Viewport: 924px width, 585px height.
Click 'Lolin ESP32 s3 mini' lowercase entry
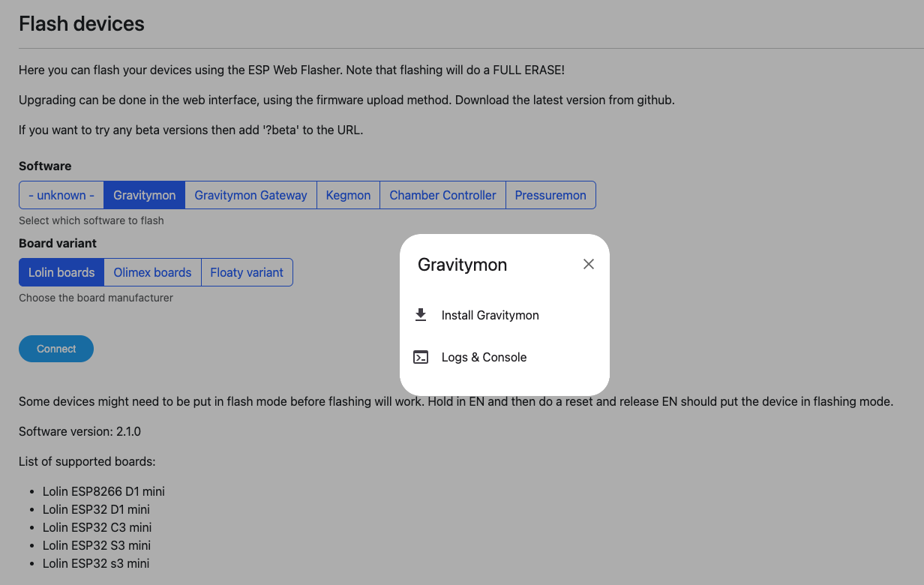pos(96,563)
